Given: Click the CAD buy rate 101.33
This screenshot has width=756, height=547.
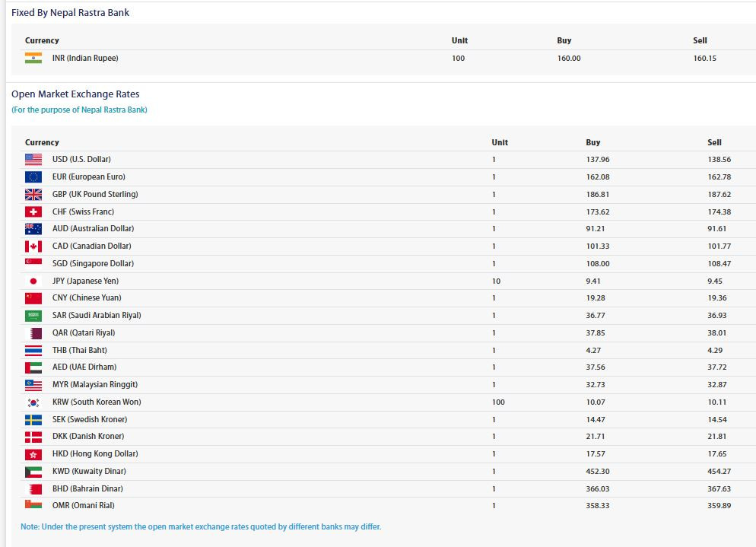Looking at the screenshot, I should [x=598, y=246].
